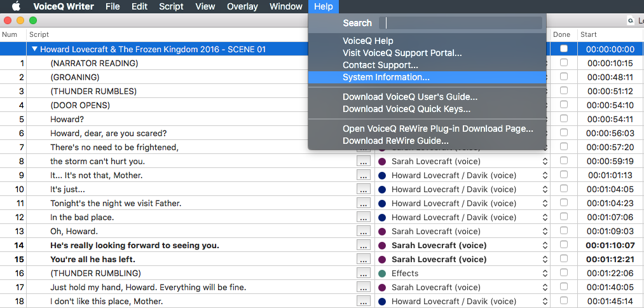Tick Done checkbox for SCENE 01 row
Viewport: 644px width, 308px height.
pos(564,48)
